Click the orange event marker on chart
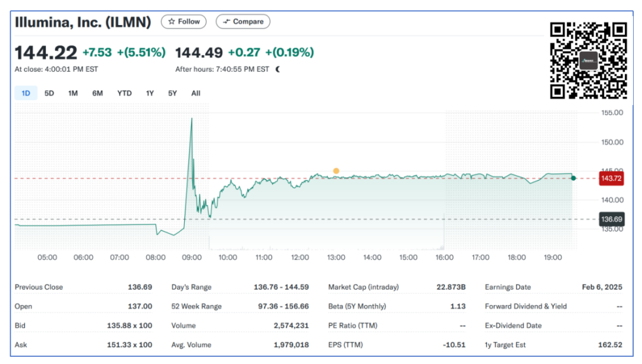Image resolution: width=642 pixels, height=364 pixels. pyautogui.click(x=336, y=171)
